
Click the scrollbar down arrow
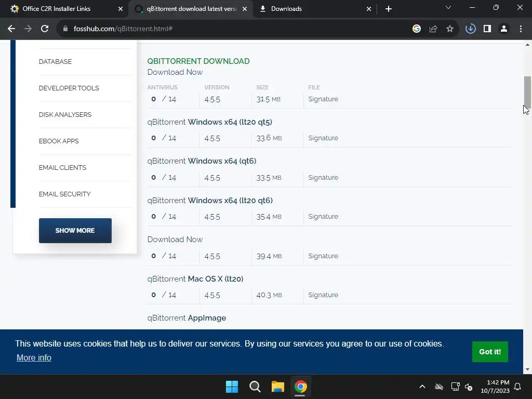coord(527,369)
